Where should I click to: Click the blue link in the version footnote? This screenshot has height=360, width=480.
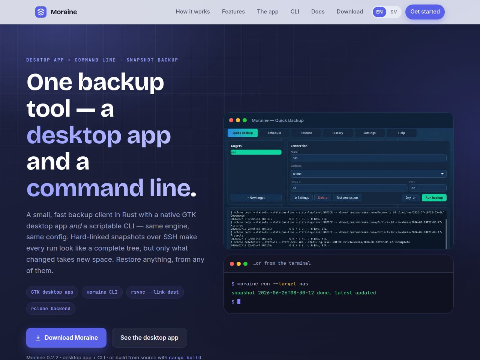click(185, 357)
